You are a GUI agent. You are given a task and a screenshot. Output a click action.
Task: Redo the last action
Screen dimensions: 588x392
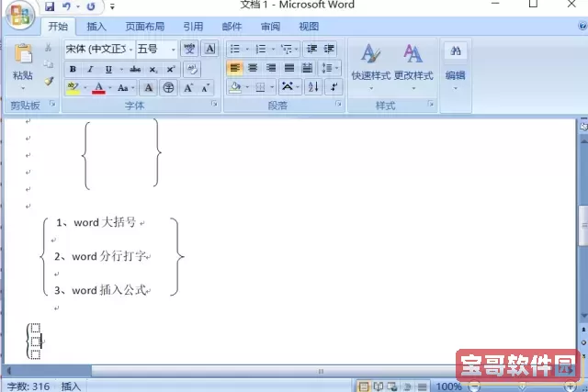[x=91, y=6]
